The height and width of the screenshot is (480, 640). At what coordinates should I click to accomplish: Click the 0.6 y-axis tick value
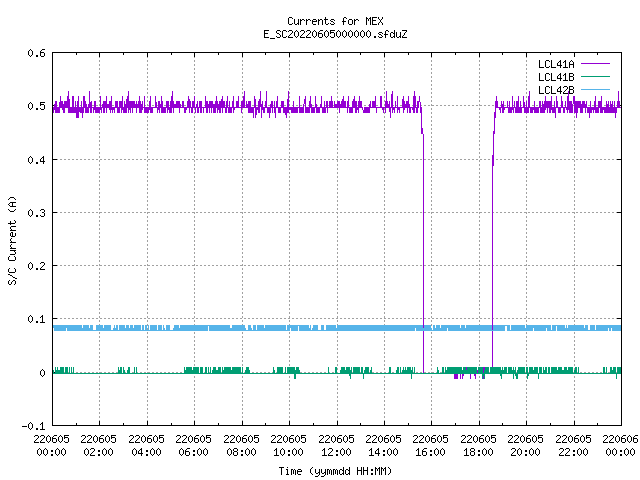(x=36, y=53)
